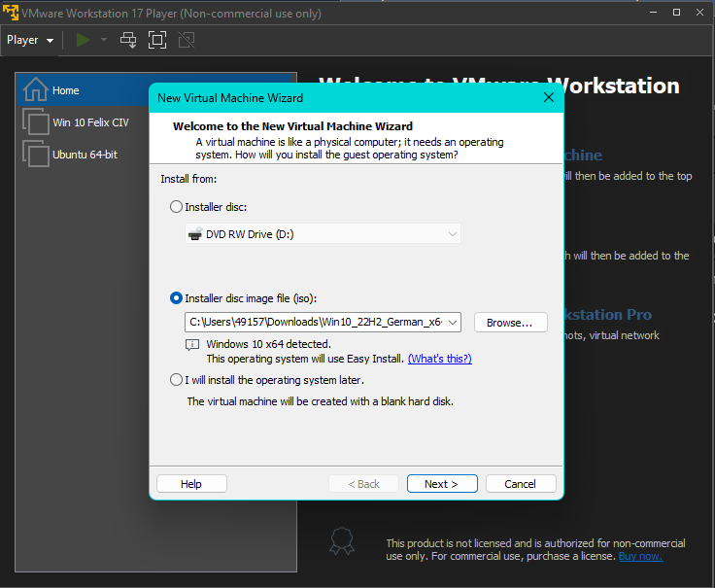Click the 'Install from:' label
The width and height of the screenshot is (715, 588).
pos(188,179)
